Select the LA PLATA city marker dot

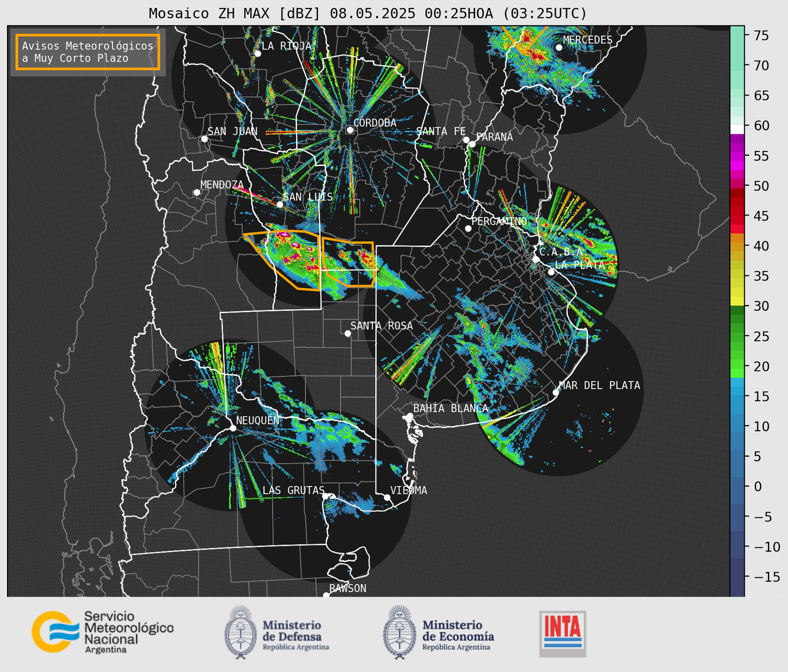point(551,272)
